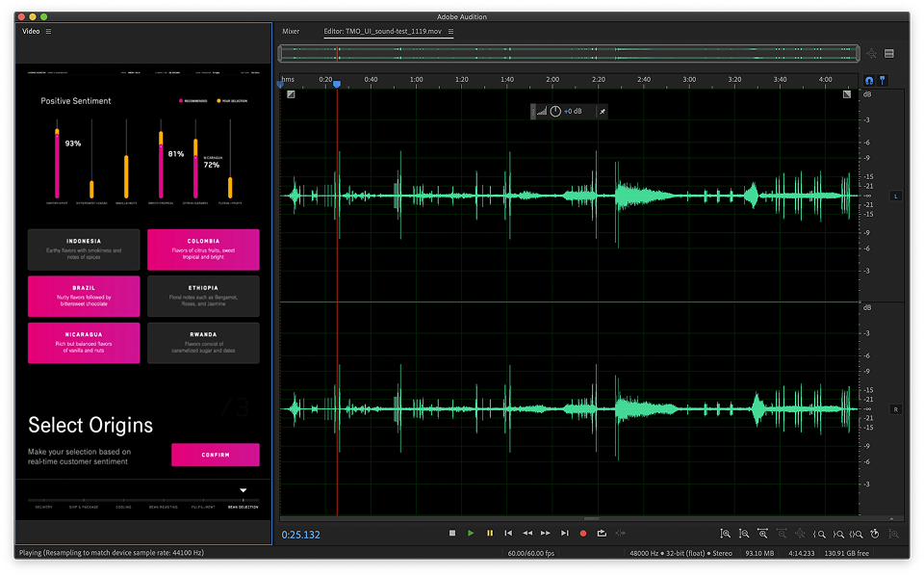Image resolution: width=924 pixels, height=576 pixels.
Task: Click the Rewind button
Action: click(x=527, y=534)
